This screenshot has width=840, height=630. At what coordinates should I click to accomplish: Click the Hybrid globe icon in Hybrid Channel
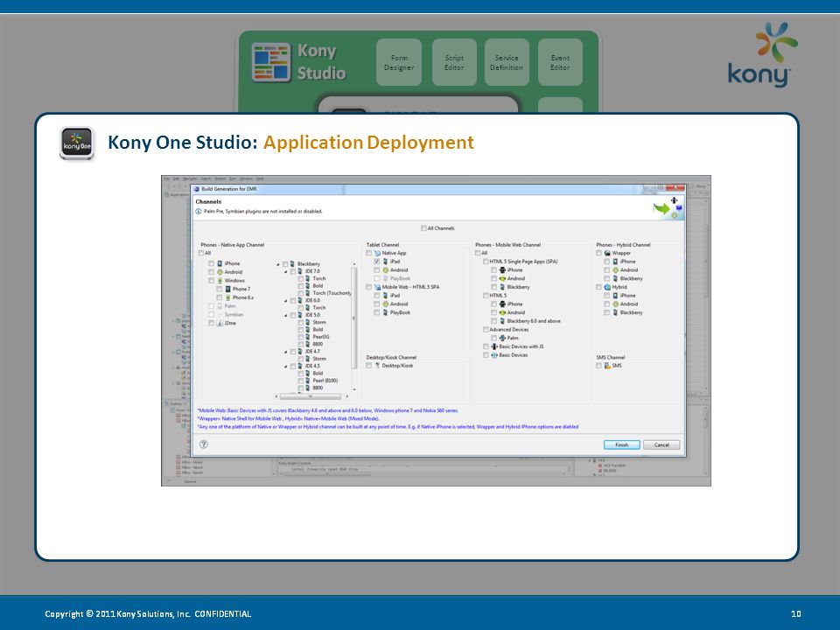point(607,287)
